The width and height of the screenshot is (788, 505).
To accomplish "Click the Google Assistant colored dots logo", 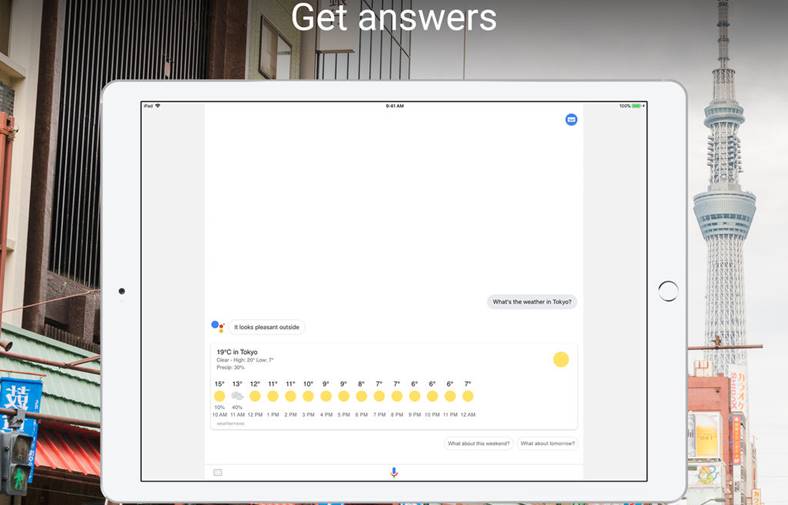I will 218,327.
